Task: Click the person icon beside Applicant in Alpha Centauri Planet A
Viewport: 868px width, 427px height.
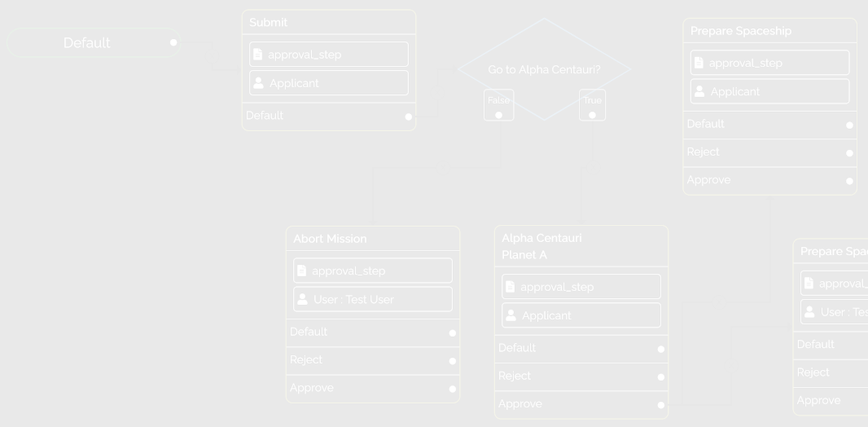Action: coord(511,315)
